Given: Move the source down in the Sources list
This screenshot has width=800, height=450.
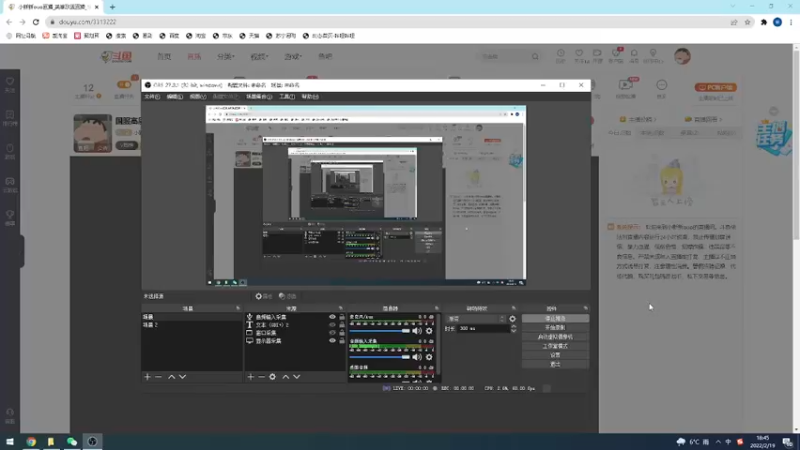Looking at the screenshot, I should (x=297, y=377).
